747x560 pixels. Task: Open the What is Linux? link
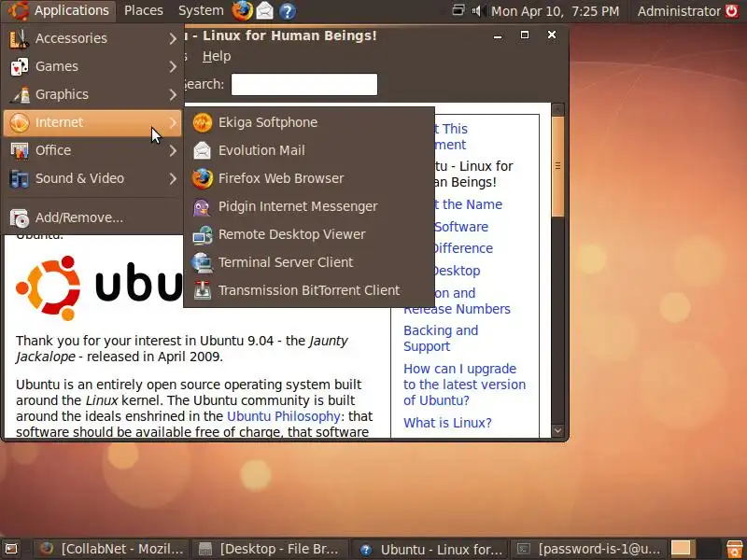click(447, 423)
